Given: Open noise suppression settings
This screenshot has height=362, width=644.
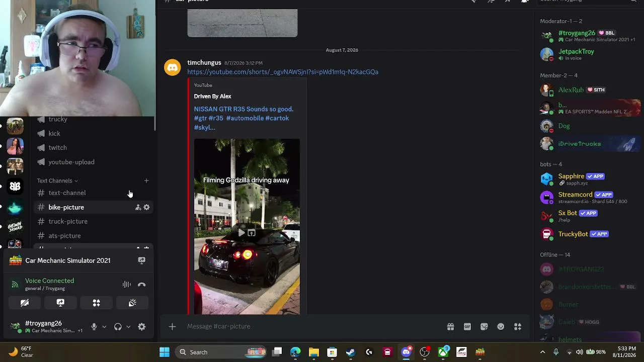Looking at the screenshot, I should (126, 285).
